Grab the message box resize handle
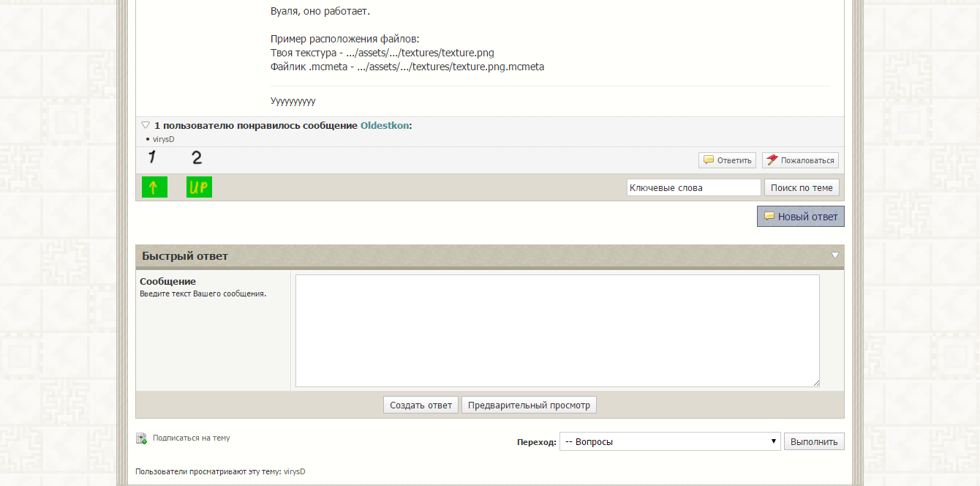Viewport: 980px width, 486px height. coord(815,383)
